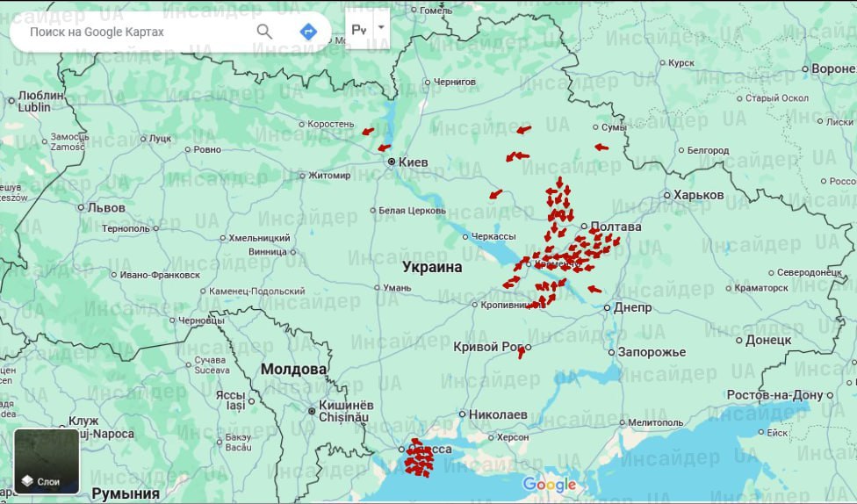Click the Молдова country label
This screenshot has height=504, width=857.
pos(293,369)
